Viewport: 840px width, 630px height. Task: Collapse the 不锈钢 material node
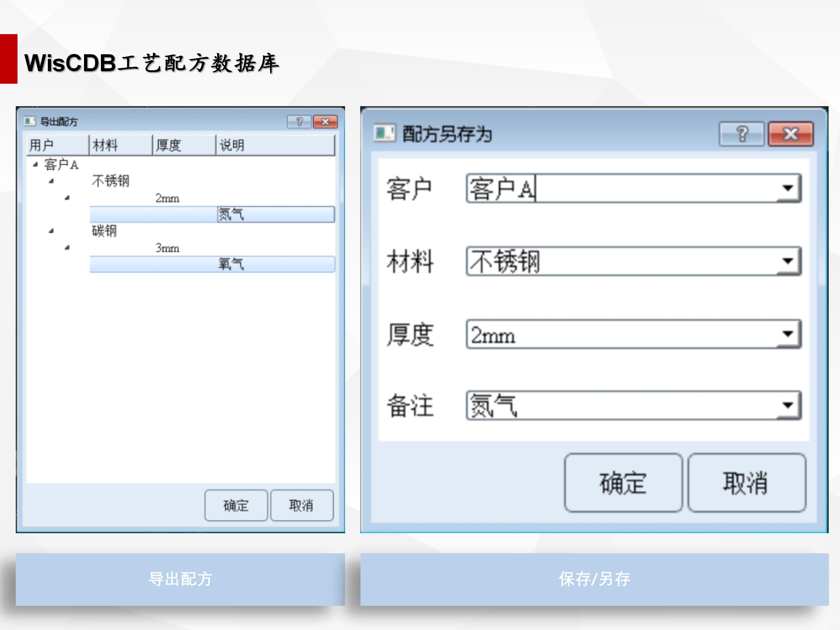51,181
